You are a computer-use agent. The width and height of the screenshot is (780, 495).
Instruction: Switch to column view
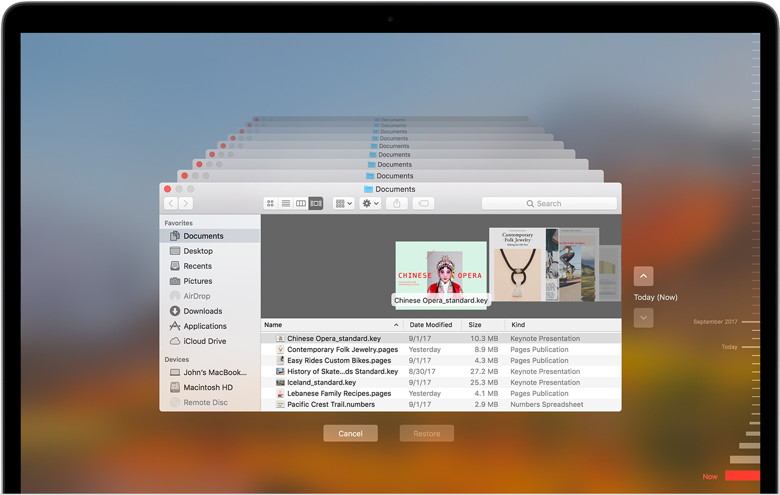click(x=300, y=203)
